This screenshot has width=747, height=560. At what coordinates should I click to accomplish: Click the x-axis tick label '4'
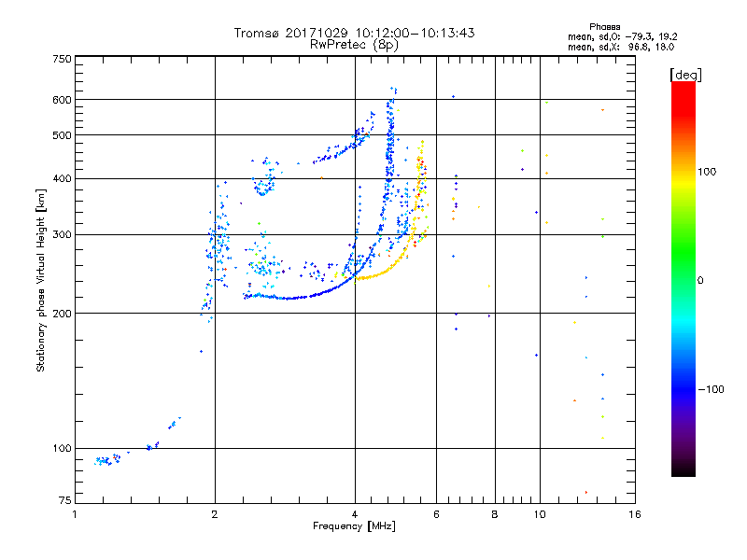(x=355, y=514)
